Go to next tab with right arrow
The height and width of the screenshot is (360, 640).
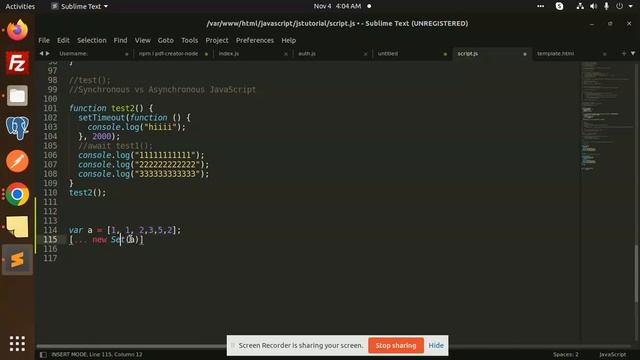tap(48, 53)
